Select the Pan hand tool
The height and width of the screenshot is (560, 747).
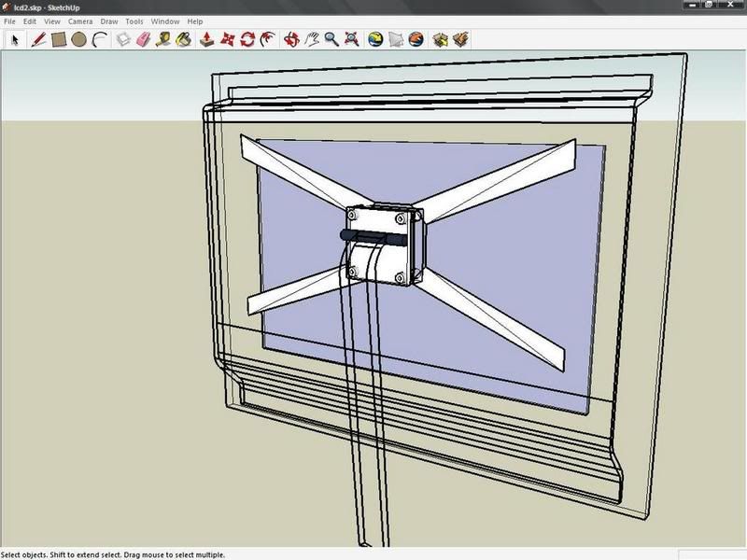tap(312, 39)
